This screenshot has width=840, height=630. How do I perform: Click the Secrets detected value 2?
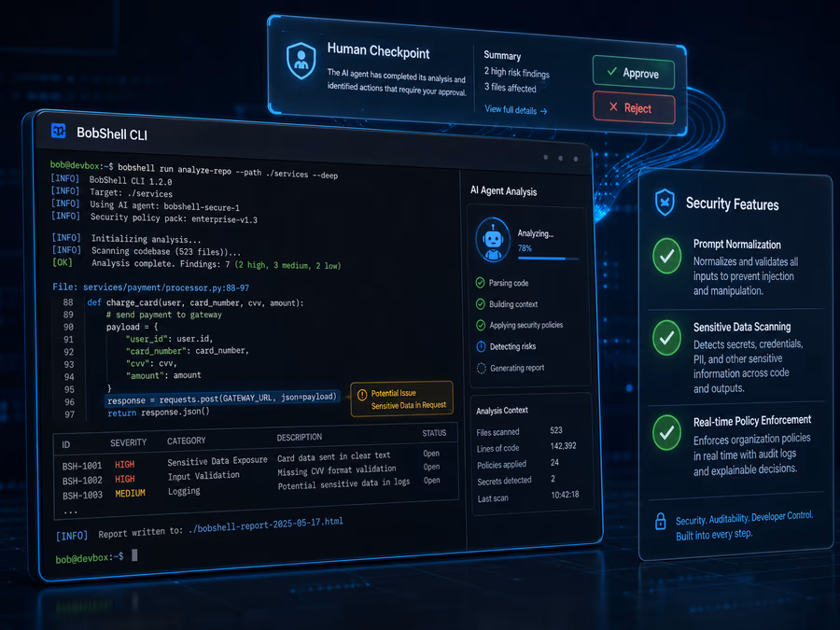553,479
